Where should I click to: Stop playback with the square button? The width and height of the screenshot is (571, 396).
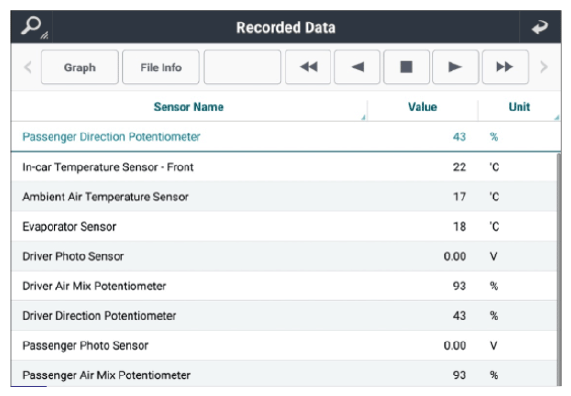tap(406, 67)
